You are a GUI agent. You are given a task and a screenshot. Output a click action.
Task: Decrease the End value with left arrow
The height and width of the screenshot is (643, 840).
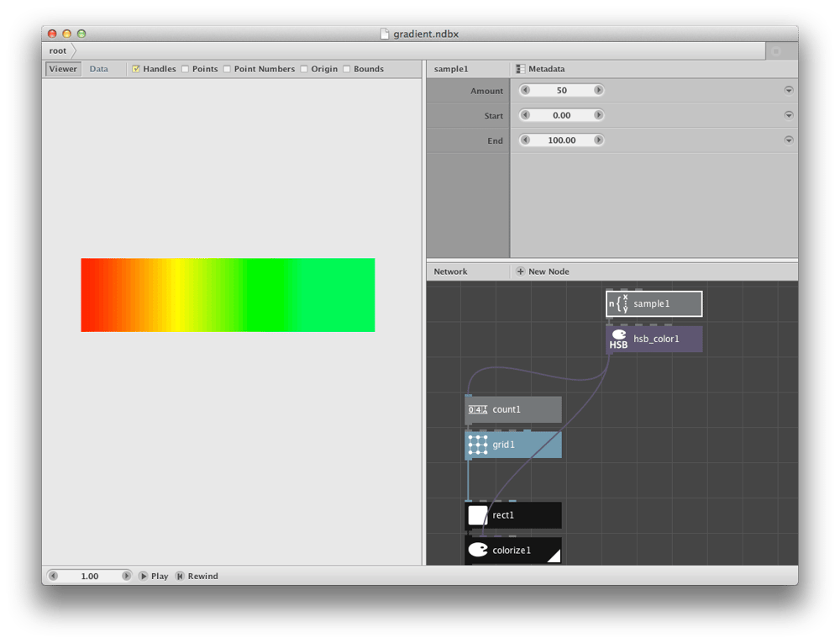click(x=526, y=140)
